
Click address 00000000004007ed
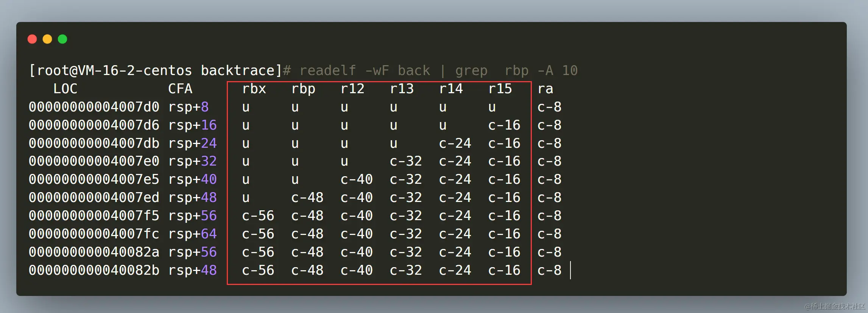click(x=94, y=197)
